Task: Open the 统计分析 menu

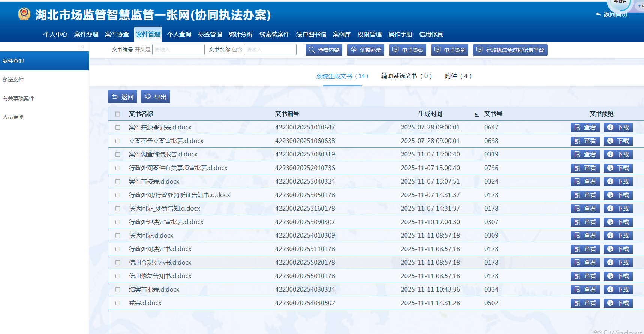Action: [240, 34]
